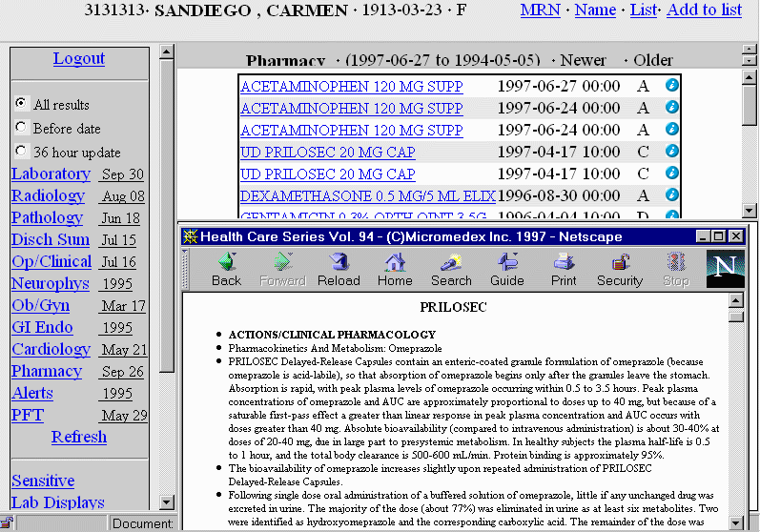Open UD Prilosec 20 MG CAP link

327,152
